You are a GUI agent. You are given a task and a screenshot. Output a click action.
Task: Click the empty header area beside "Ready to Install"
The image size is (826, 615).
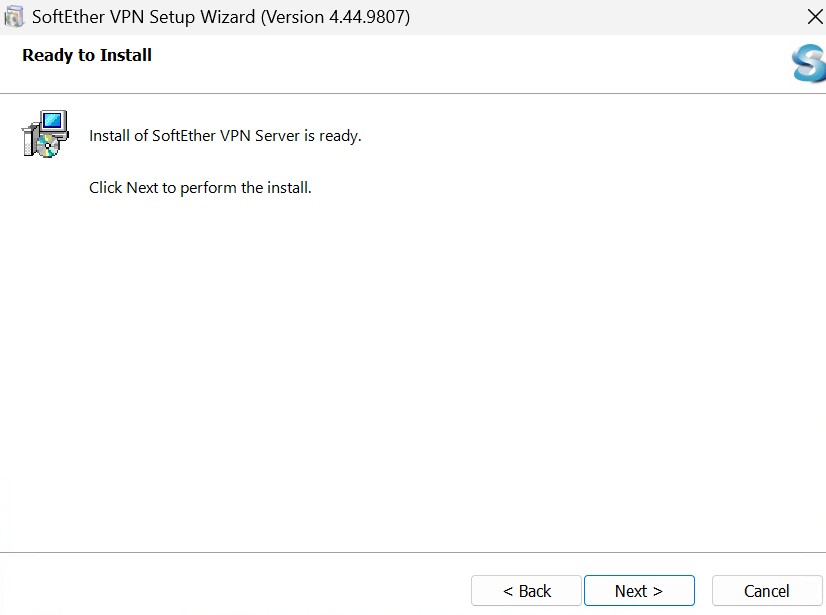click(x=450, y=57)
